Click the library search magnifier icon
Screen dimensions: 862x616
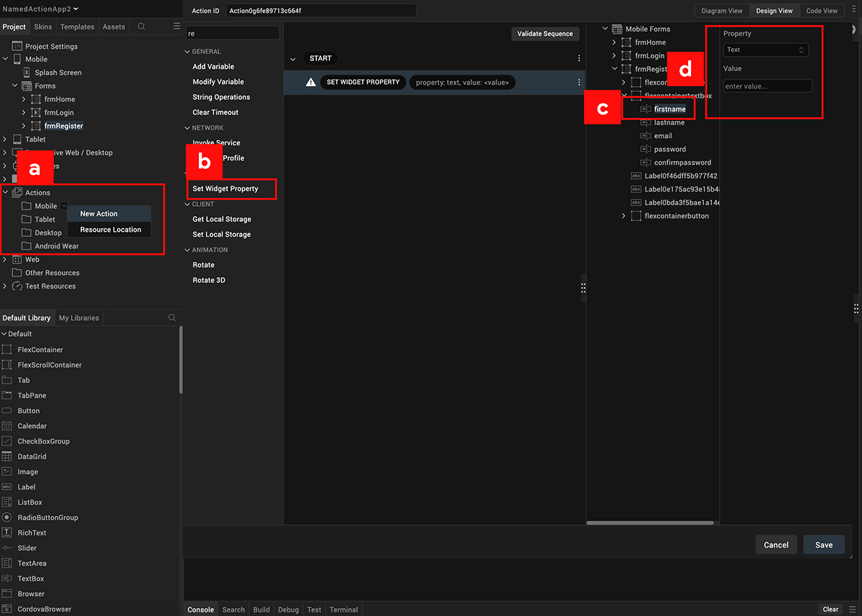tap(172, 318)
